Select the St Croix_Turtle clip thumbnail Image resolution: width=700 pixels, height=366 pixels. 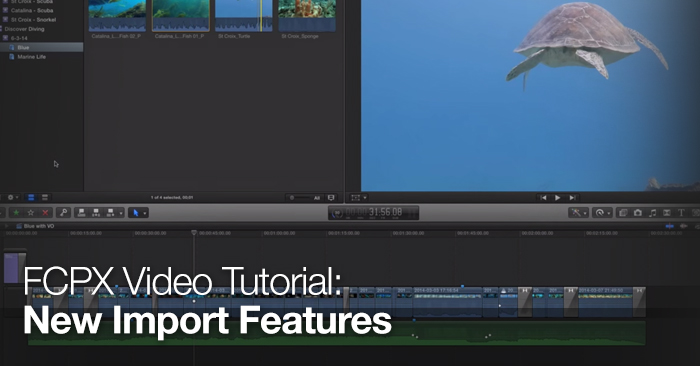244,16
